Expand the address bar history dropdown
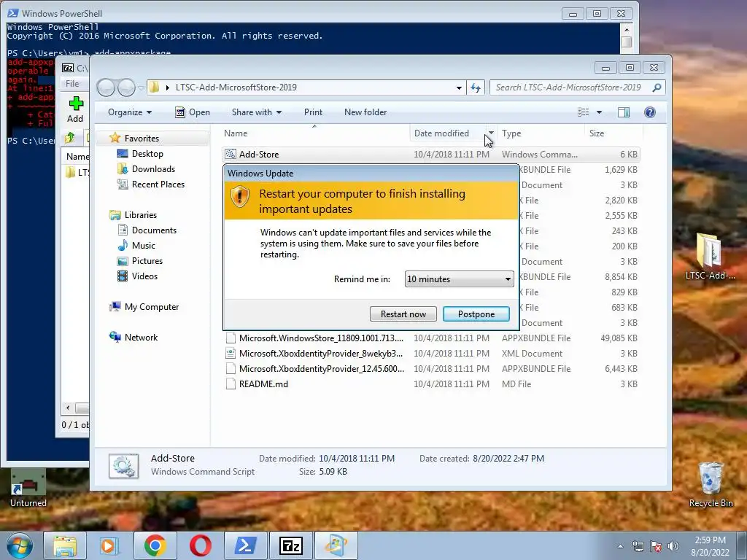This screenshot has height=560, width=747. tap(459, 87)
